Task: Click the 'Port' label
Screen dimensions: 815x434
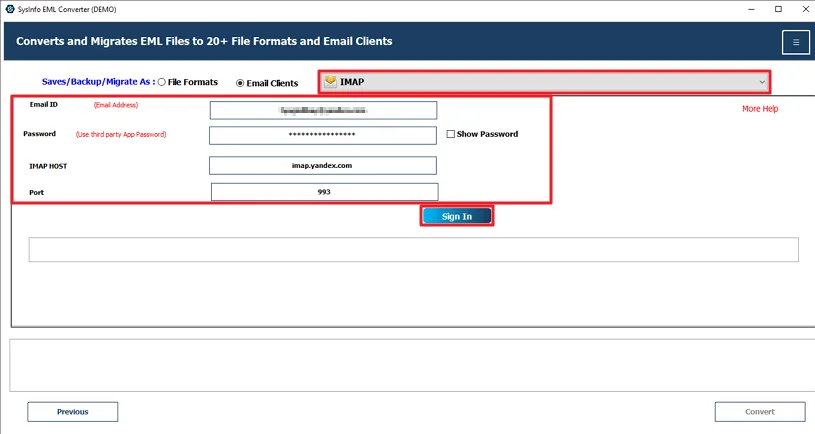Action: 36,192
